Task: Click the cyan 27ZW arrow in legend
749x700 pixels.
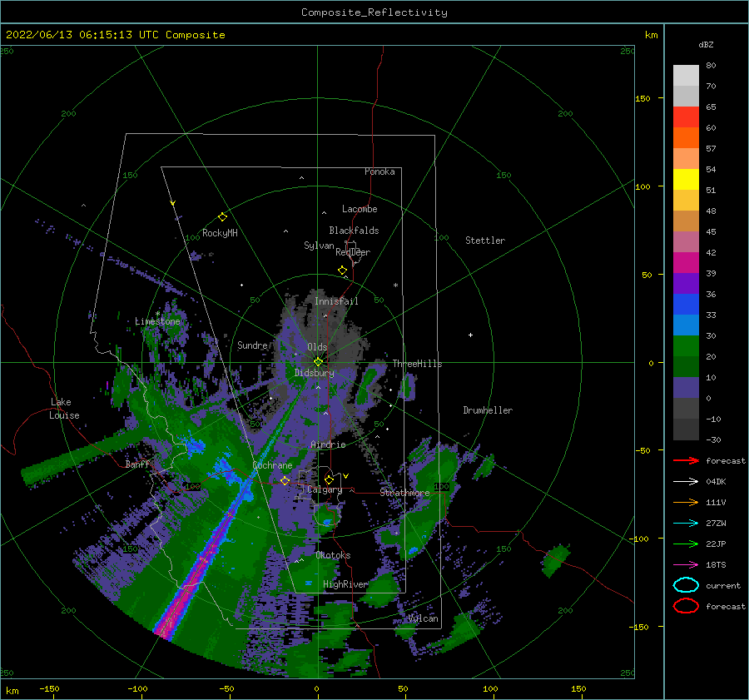Action: [x=686, y=523]
